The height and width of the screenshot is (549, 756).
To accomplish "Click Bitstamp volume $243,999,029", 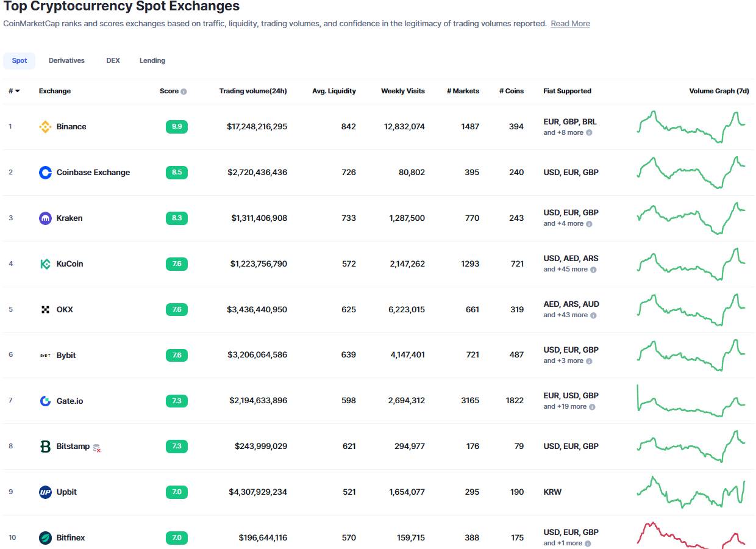I will (261, 447).
